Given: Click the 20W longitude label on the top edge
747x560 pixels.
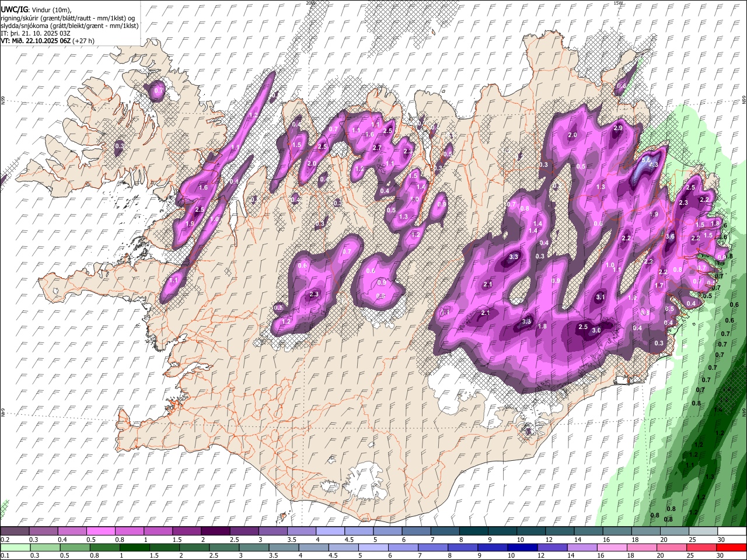Looking at the screenshot, I should click(310, 3).
